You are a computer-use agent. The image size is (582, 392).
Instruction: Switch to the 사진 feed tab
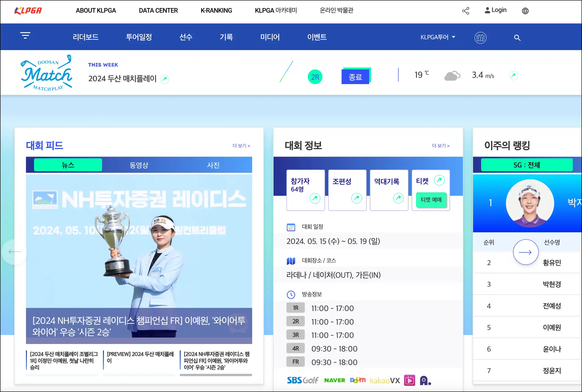point(213,165)
